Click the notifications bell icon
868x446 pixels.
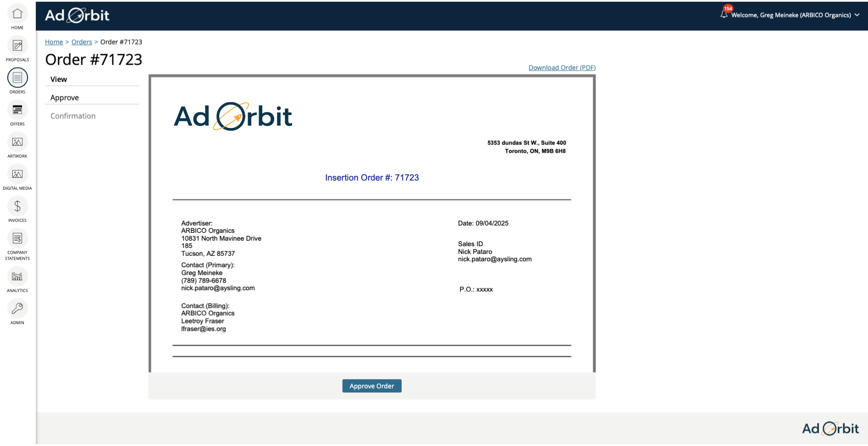coord(724,15)
